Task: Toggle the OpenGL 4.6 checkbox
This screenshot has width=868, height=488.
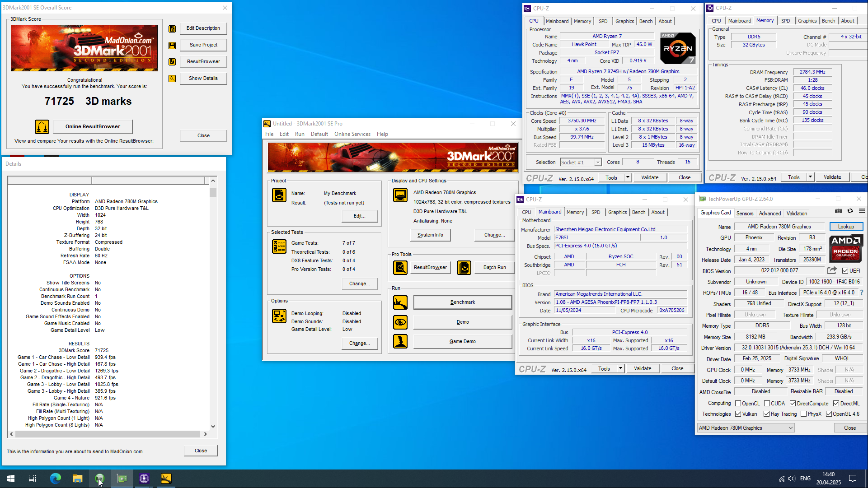Action: 829,414
